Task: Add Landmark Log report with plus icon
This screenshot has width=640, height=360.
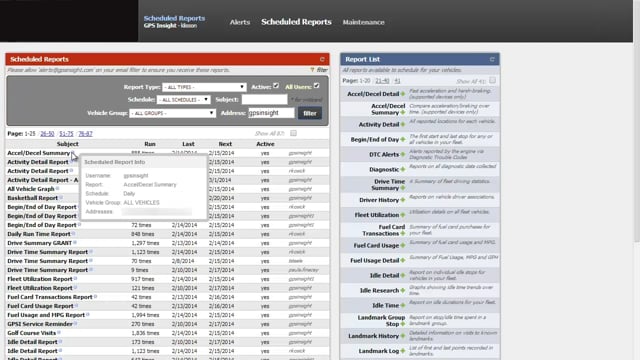Action: click(403, 351)
